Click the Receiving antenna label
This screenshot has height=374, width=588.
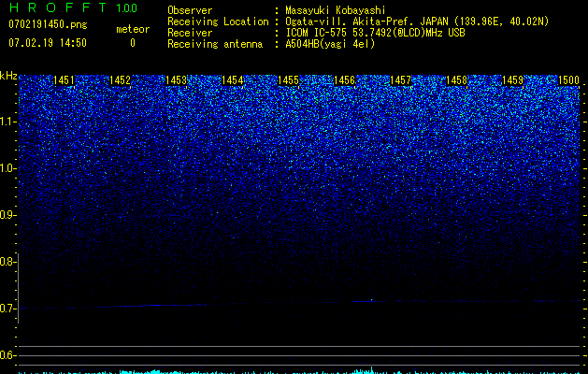(215, 44)
